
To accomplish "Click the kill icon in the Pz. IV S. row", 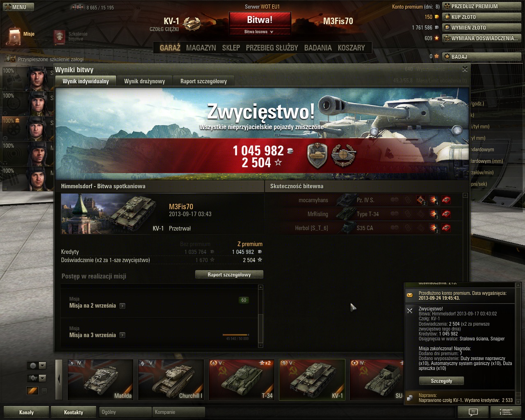I will (446, 200).
